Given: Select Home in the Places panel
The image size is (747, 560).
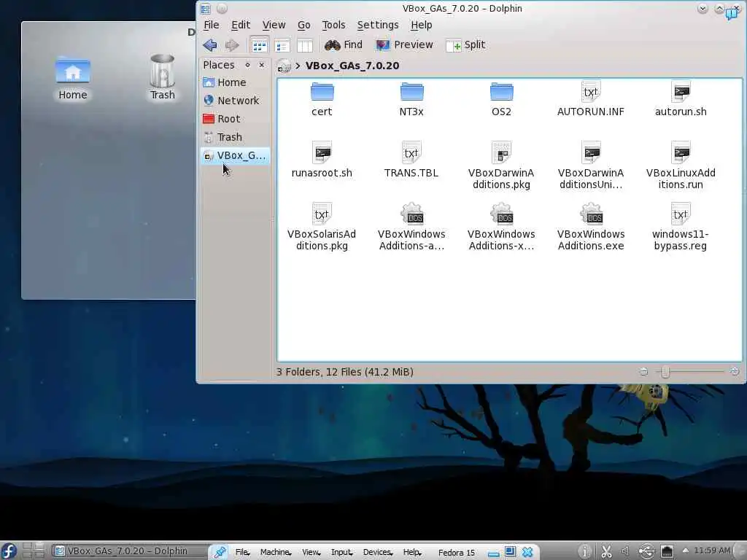Looking at the screenshot, I should tap(235, 82).
